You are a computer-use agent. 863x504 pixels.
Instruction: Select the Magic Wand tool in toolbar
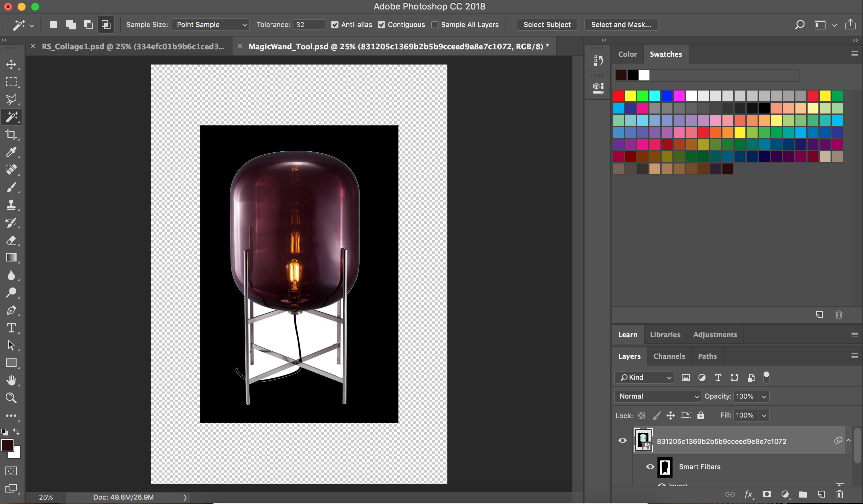[x=11, y=117]
